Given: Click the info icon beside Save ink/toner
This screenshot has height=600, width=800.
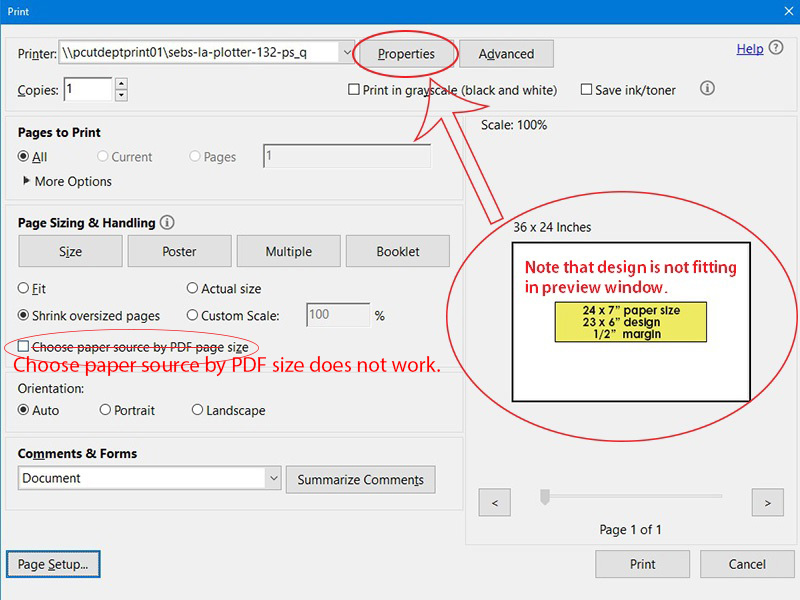Looking at the screenshot, I should click(x=707, y=89).
